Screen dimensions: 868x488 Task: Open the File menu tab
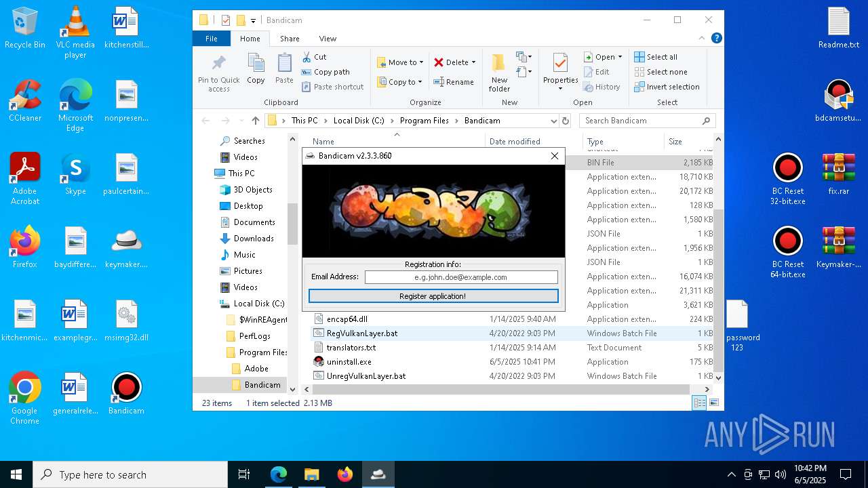[212, 39]
